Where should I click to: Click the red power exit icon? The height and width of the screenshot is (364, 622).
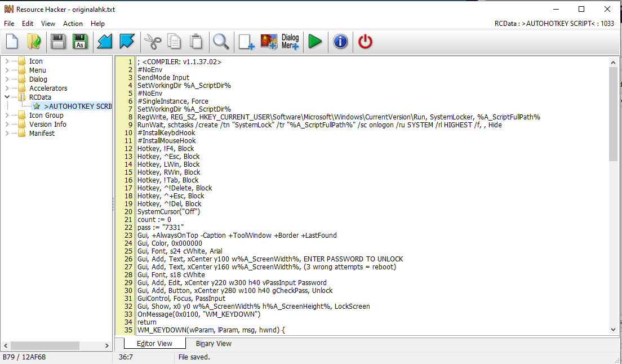pyautogui.click(x=365, y=42)
